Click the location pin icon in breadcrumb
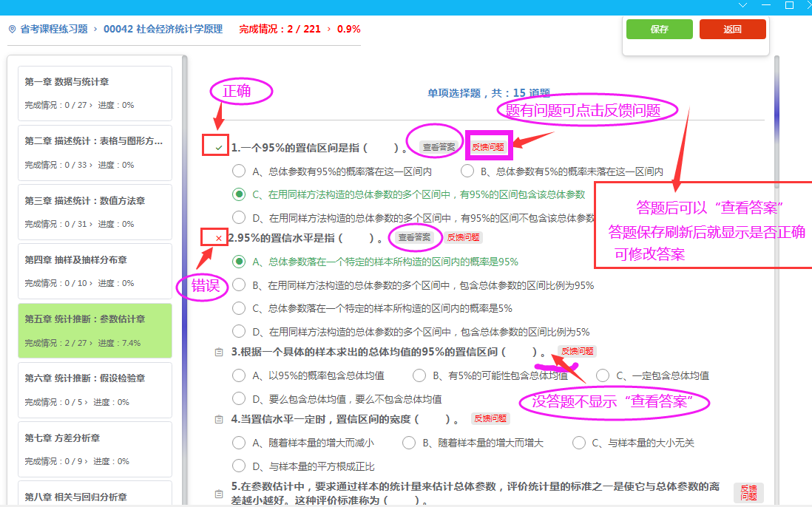This screenshot has width=812, height=507. [x=13, y=30]
